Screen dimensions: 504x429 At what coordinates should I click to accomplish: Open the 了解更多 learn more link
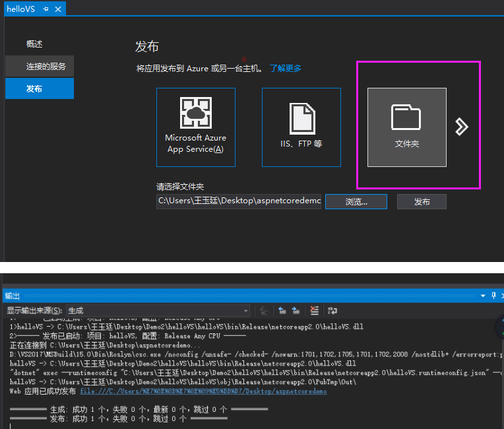pyautogui.click(x=285, y=68)
